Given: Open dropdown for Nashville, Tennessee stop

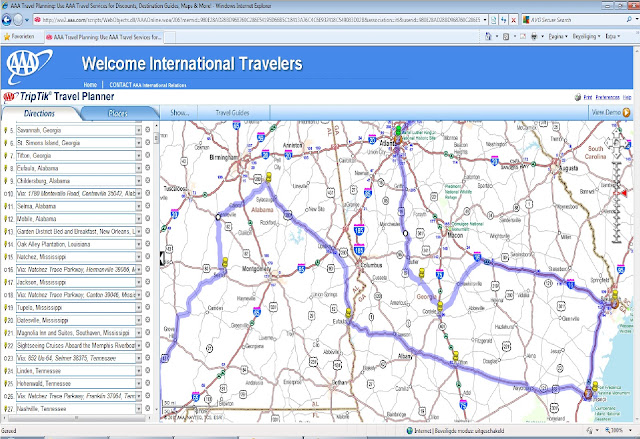Looking at the screenshot, I should click(138, 408).
